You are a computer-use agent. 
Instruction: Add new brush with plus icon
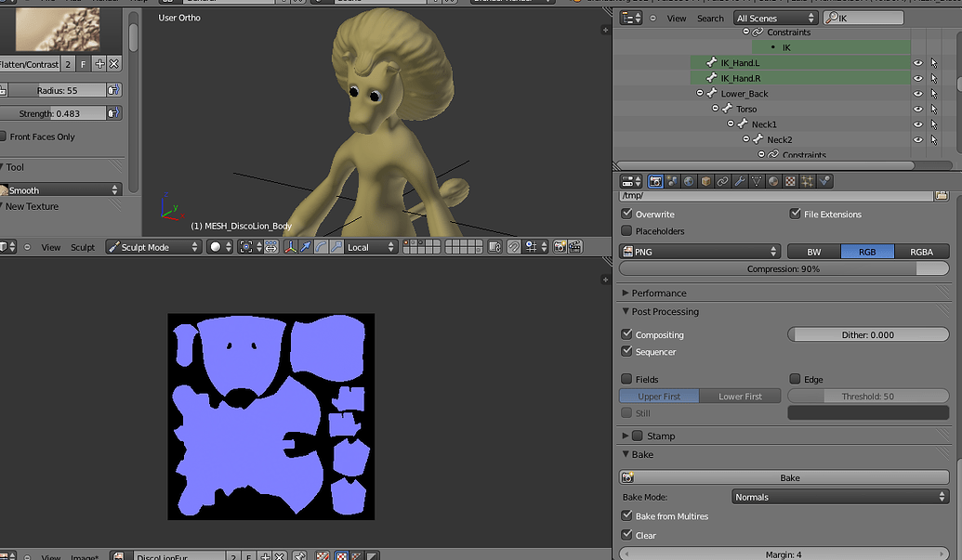point(99,64)
